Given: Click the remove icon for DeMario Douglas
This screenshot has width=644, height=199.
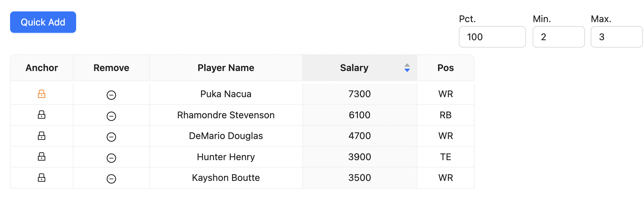Looking at the screenshot, I should tap(111, 137).
